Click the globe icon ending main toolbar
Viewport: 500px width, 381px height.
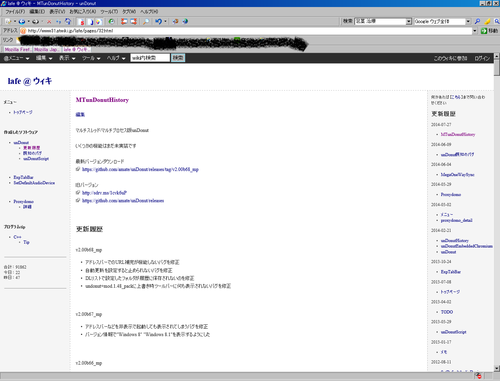click(x=185, y=22)
